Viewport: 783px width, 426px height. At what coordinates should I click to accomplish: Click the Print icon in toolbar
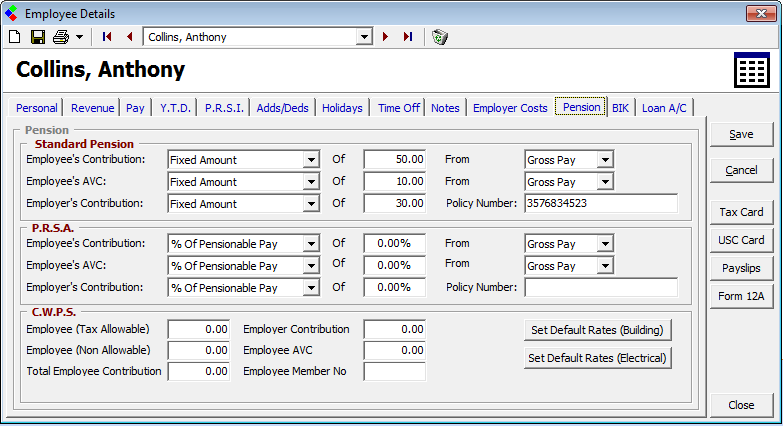60,37
